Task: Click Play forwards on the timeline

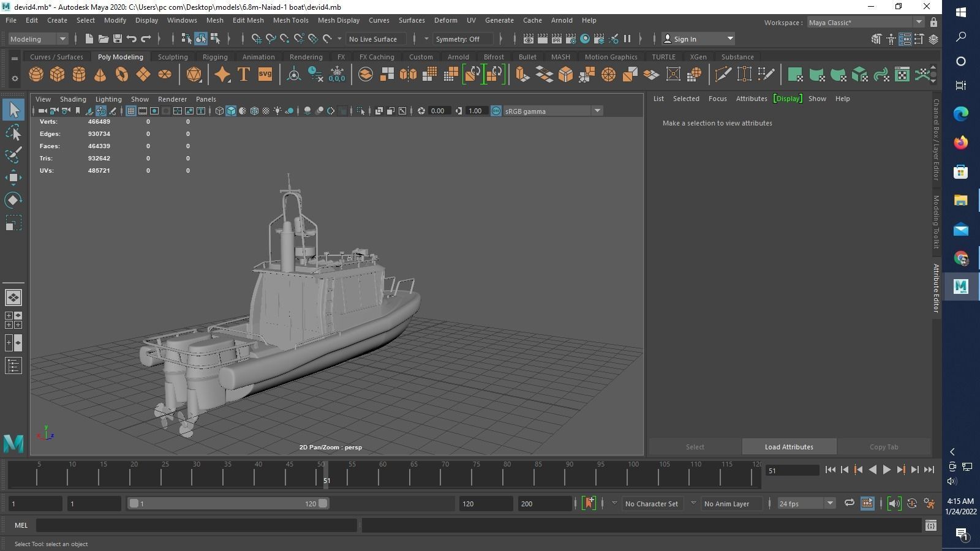Action: pos(886,470)
